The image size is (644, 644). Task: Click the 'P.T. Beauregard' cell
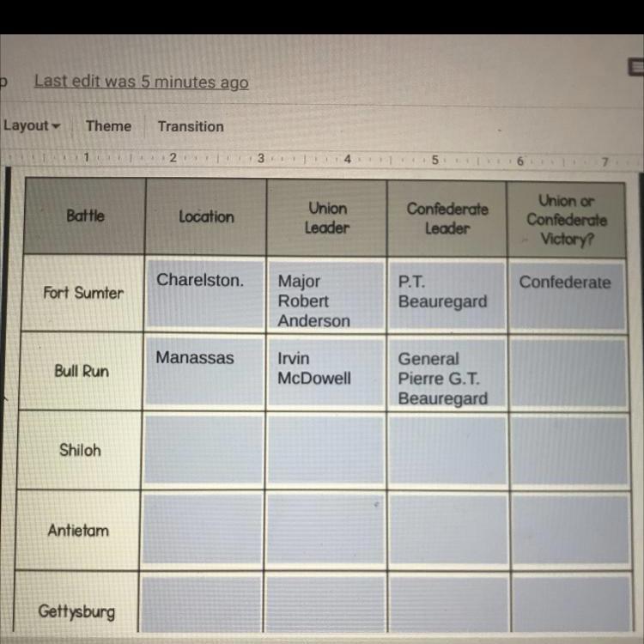pyautogui.click(x=447, y=296)
